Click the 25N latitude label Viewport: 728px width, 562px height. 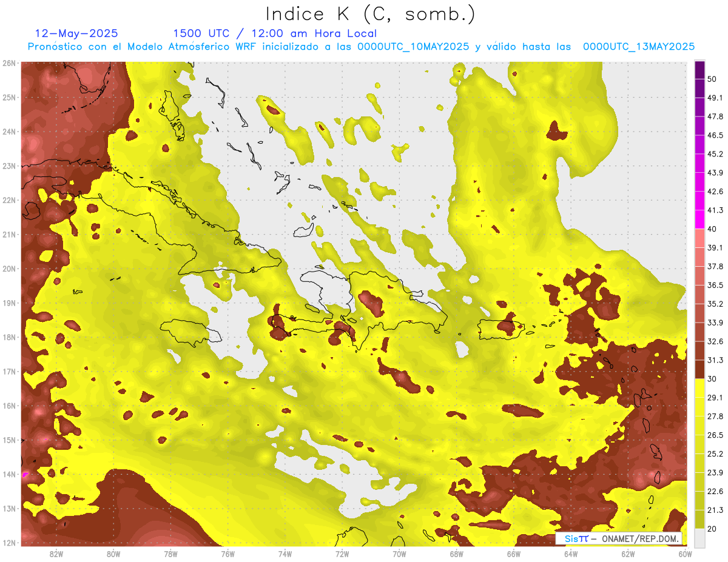(x=8, y=98)
